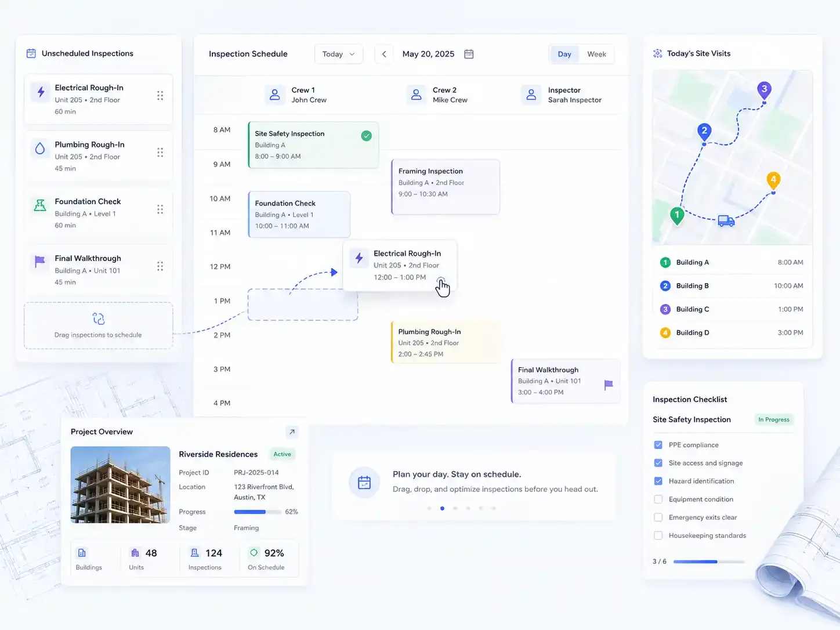Switch schedule to Week view
840x630 pixels.
coord(596,54)
